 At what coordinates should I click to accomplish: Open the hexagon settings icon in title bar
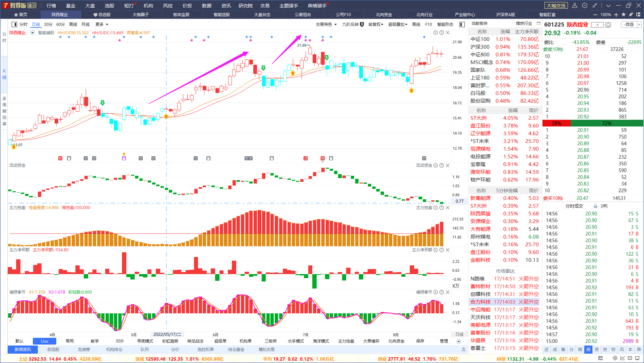pos(585,5)
